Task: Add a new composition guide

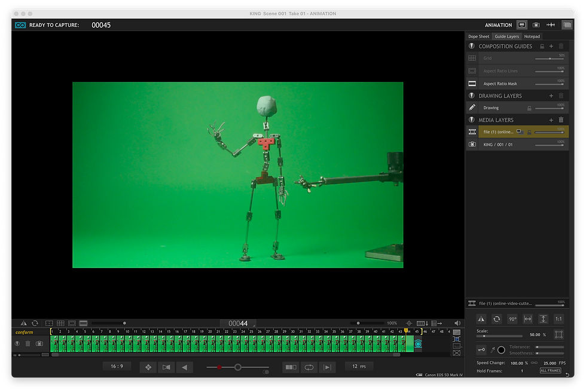Action: click(x=551, y=46)
